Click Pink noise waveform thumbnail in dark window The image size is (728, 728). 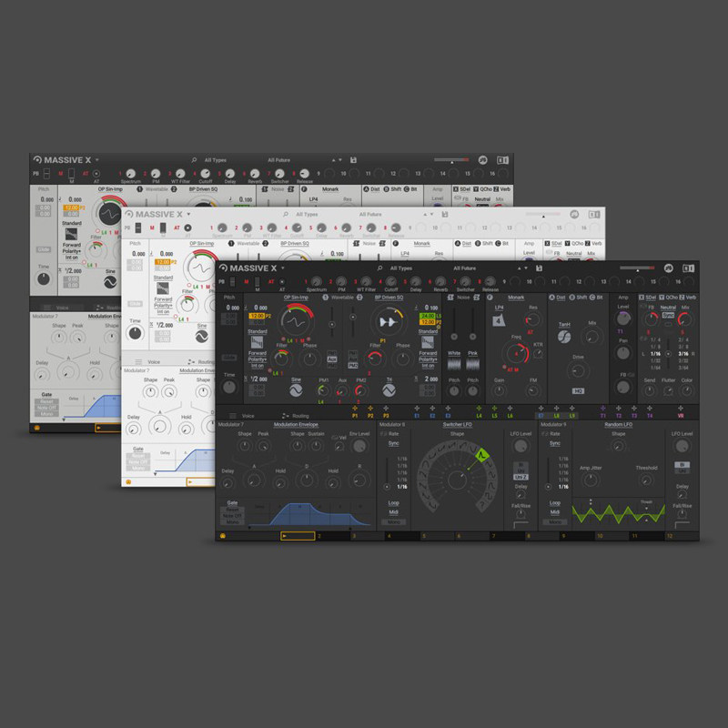pyautogui.click(x=472, y=364)
